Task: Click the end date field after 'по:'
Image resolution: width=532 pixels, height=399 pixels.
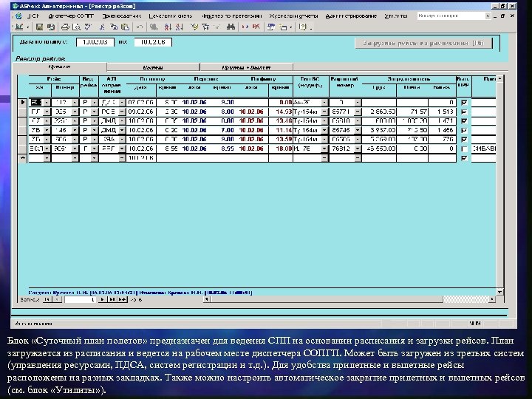Action: point(153,41)
